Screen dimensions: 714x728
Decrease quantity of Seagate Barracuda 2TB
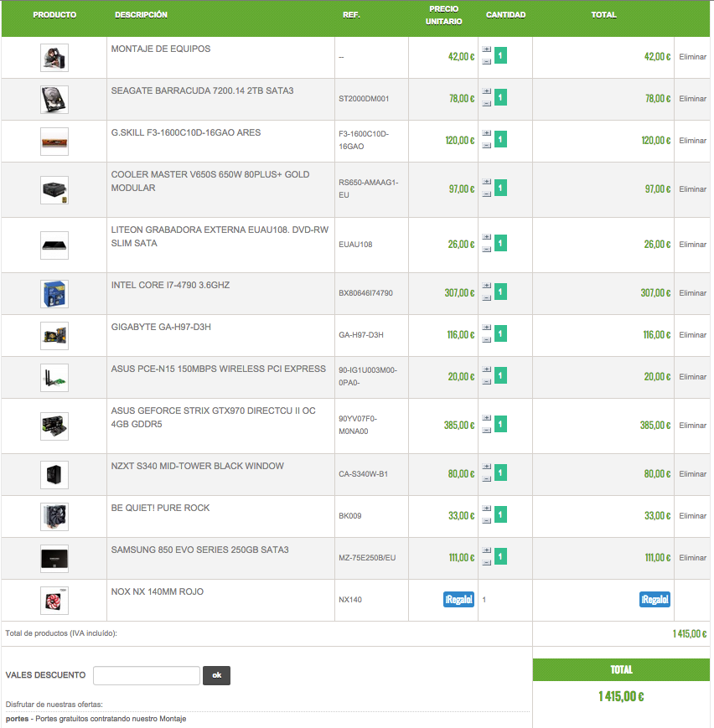coord(486,103)
